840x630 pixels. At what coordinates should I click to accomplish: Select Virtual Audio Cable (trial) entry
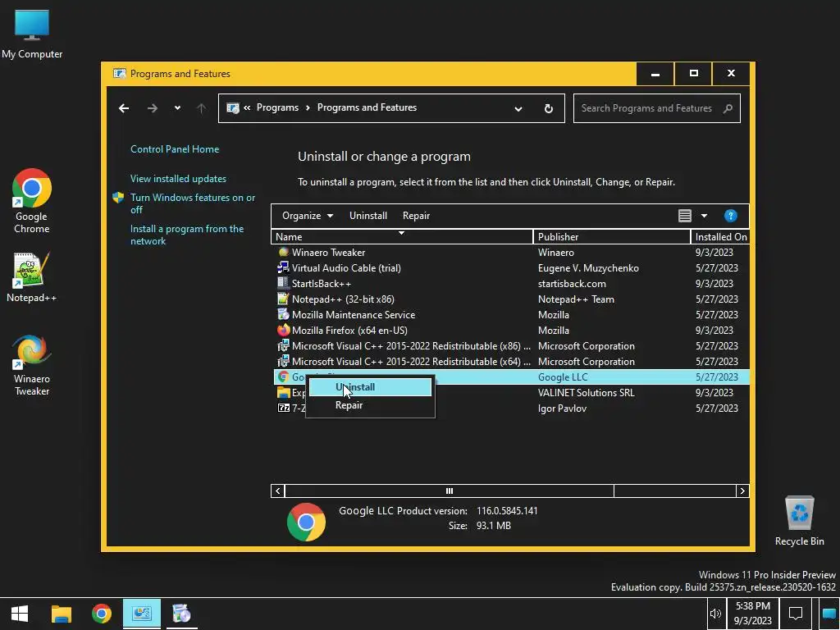pos(511,268)
